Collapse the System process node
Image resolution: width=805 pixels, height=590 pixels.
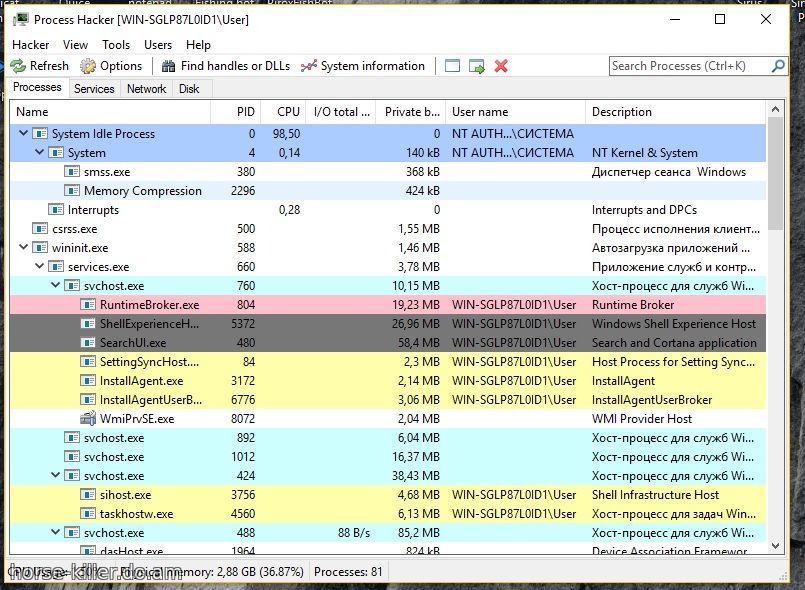pos(40,152)
